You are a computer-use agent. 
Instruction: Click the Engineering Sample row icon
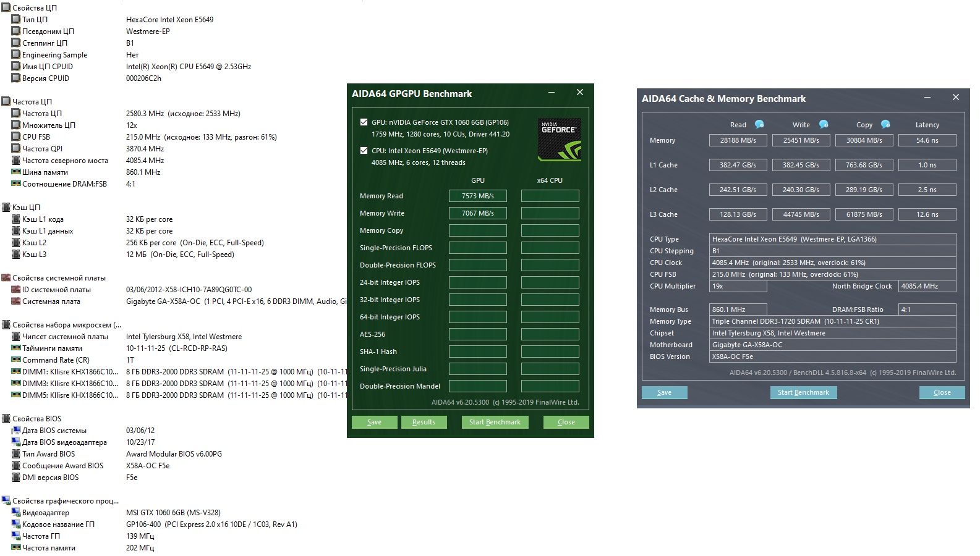16,54
